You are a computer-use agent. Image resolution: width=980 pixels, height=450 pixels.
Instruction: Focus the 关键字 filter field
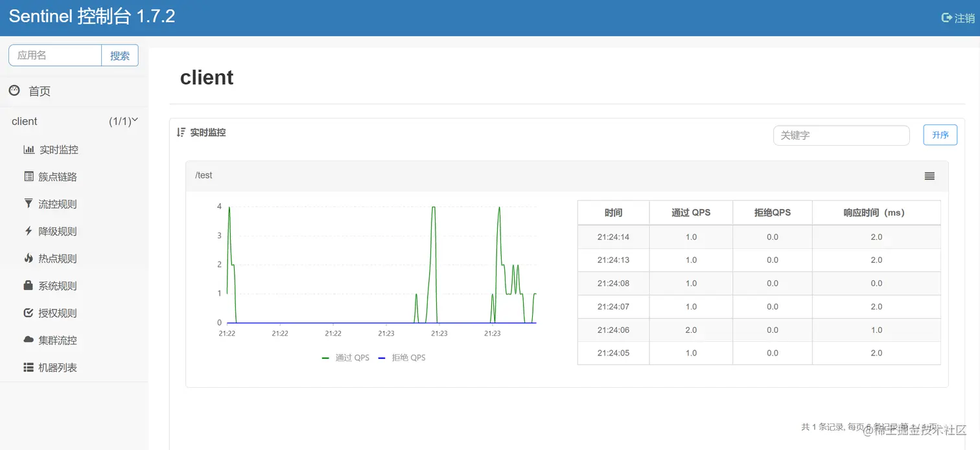pos(841,135)
